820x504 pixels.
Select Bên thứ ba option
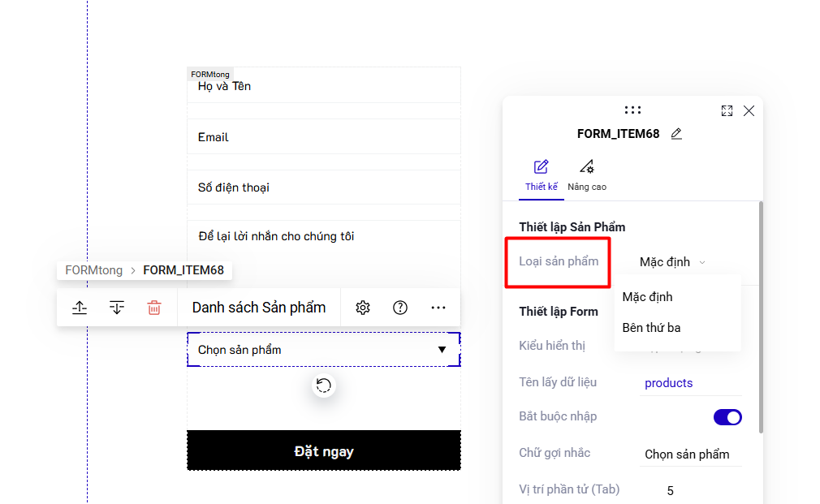point(651,328)
